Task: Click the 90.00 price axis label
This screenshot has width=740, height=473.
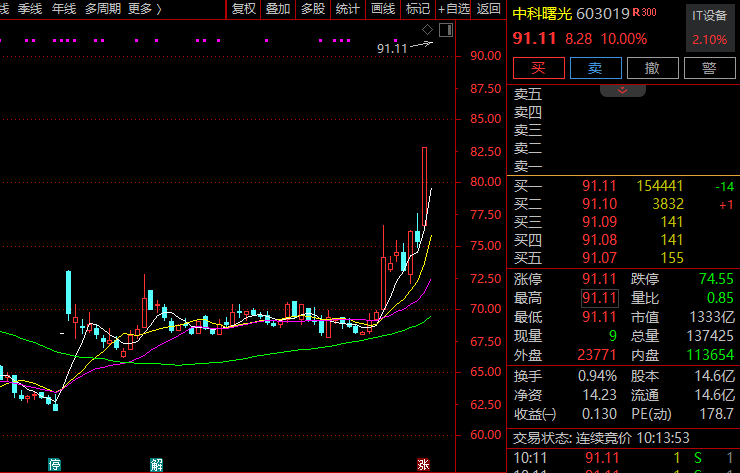Action: click(486, 56)
